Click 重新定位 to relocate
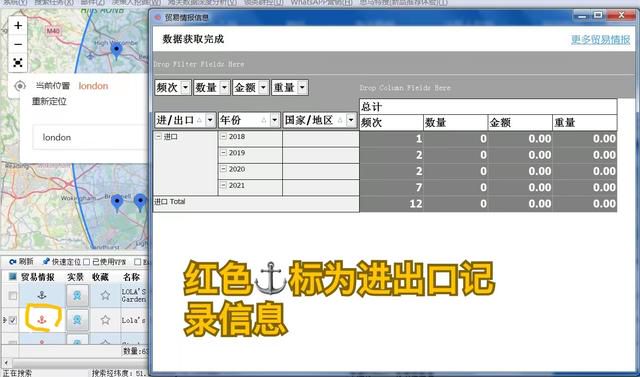 pos(49,102)
